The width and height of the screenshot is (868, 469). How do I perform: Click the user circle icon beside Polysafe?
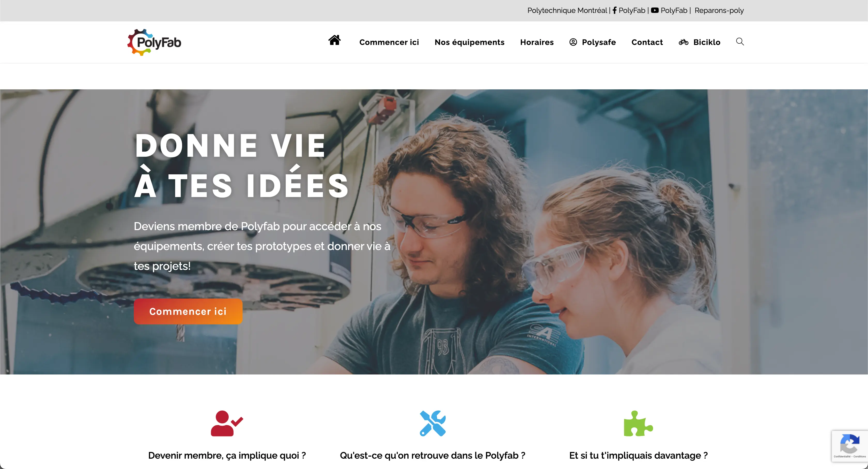pyautogui.click(x=573, y=42)
